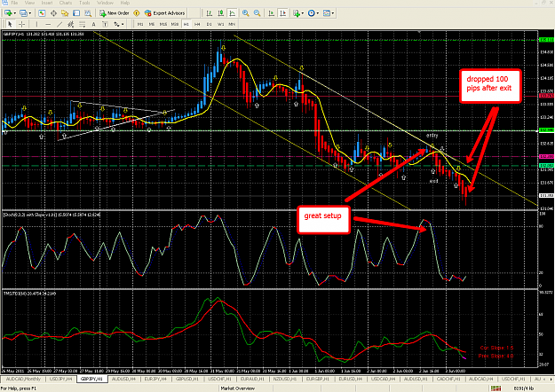Expand the Profiles dropdown arrow
This screenshot has width=555, height=392.
click(x=30, y=13)
